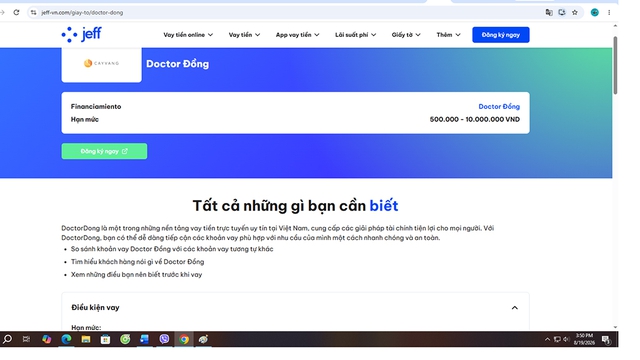Viewport: 640px width, 360px height.
Task: Open Viber from taskbar
Action: point(164,339)
